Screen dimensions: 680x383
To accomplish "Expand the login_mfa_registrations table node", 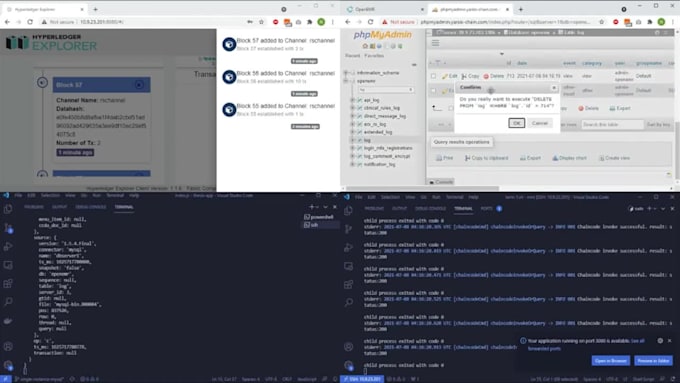I will (353, 148).
